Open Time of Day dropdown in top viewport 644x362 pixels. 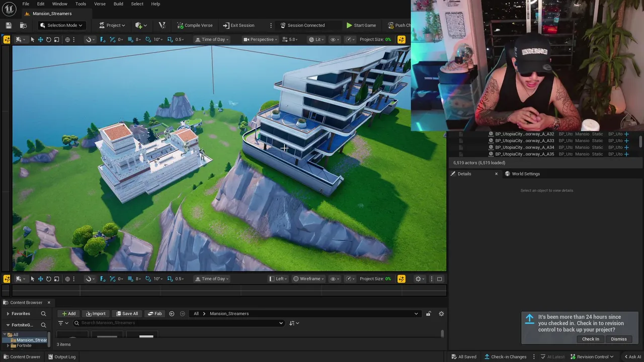[212, 39]
